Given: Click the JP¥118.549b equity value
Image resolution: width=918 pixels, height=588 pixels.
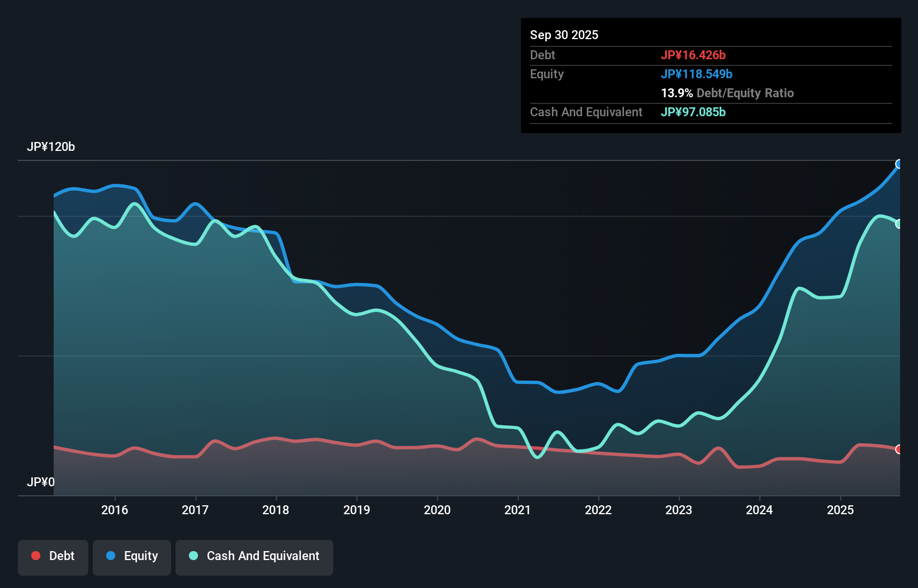Looking at the screenshot, I should [x=697, y=74].
